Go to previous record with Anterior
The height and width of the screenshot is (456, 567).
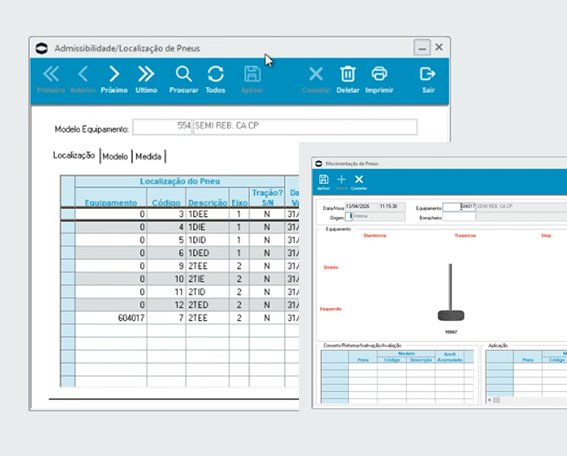point(82,80)
